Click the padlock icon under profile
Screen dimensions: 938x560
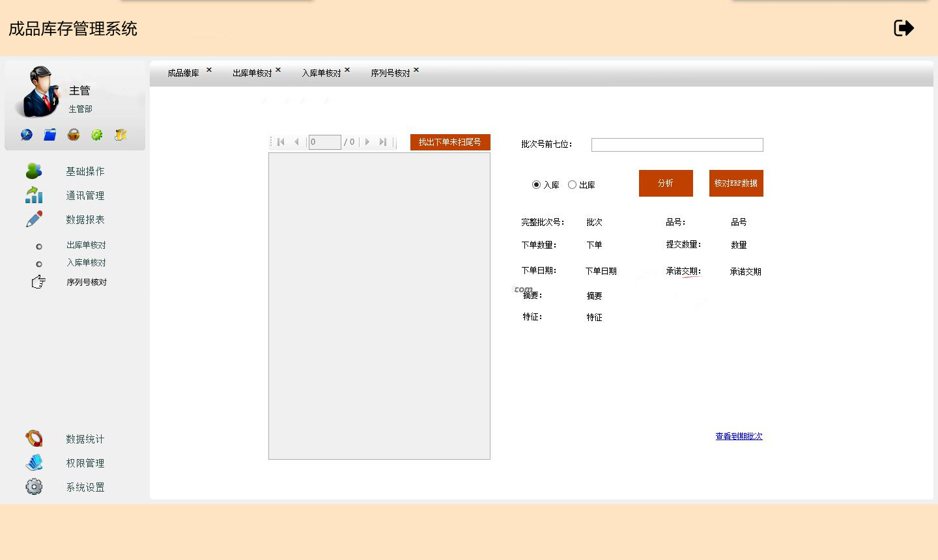[74, 135]
